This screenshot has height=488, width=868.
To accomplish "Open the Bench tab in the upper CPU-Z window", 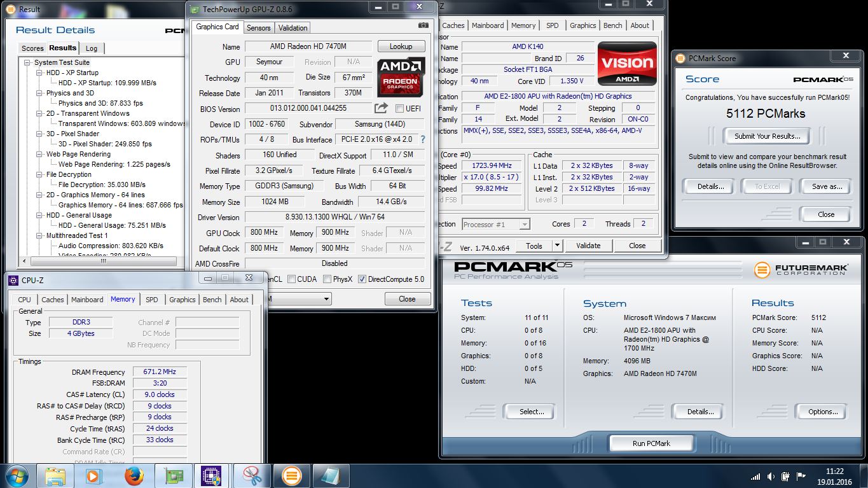I will click(612, 25).
